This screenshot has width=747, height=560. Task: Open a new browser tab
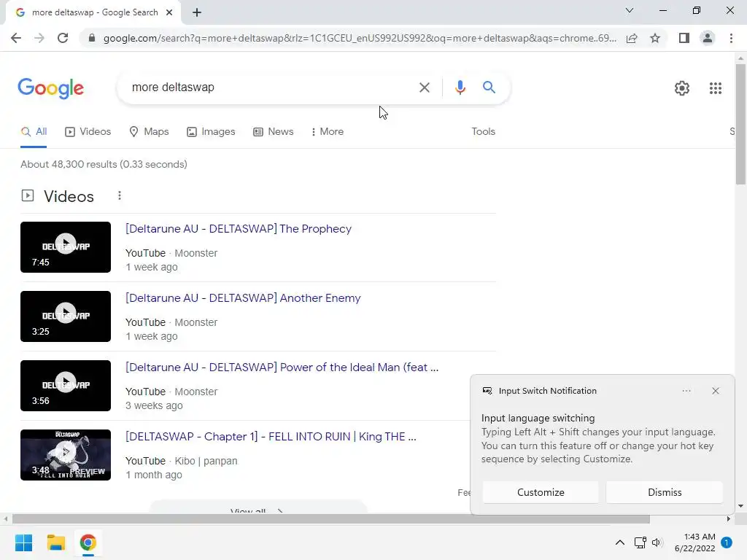(x=197, y=12)
